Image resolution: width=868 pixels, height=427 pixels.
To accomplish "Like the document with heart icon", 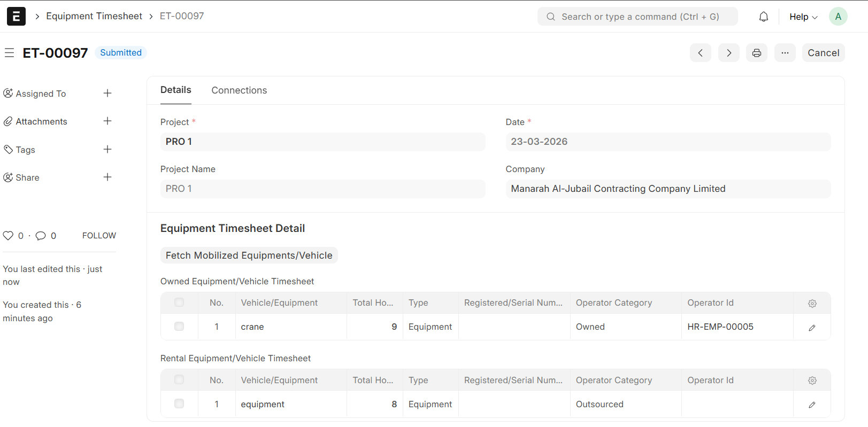I will [x=8, y=236].
